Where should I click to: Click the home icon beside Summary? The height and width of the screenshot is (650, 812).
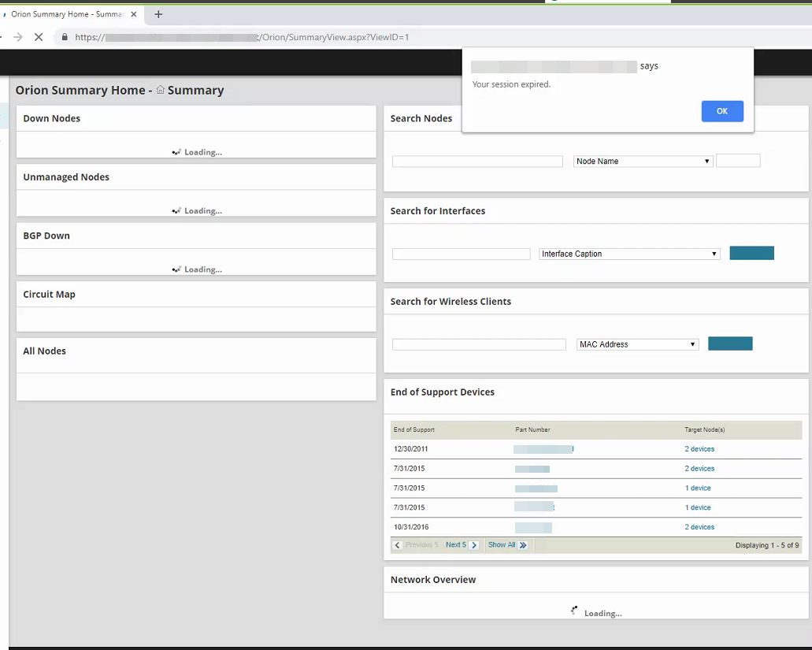click(160, 90)
